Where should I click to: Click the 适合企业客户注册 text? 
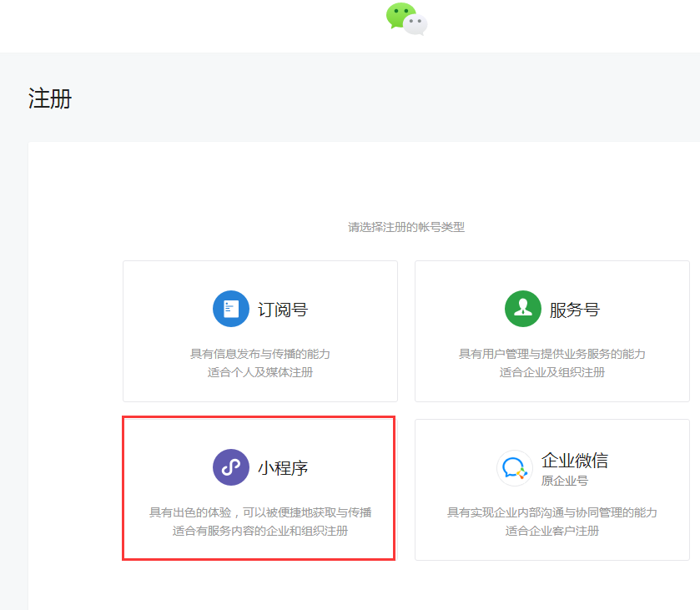[552, 531]
